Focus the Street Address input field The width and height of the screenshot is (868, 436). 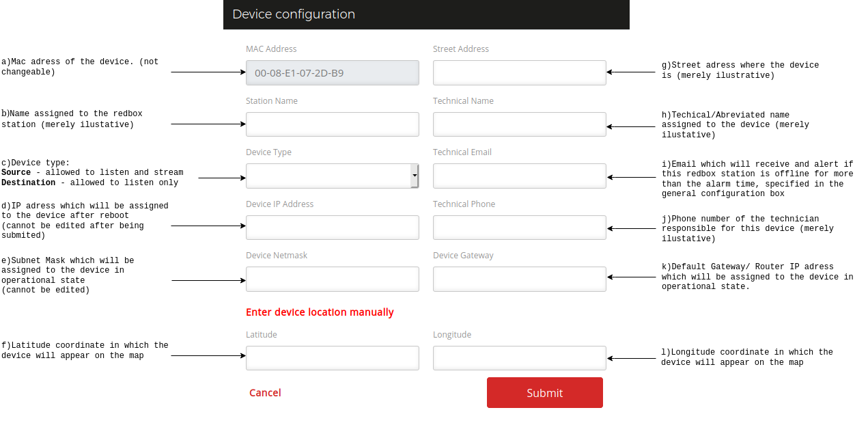click(519, 73)
